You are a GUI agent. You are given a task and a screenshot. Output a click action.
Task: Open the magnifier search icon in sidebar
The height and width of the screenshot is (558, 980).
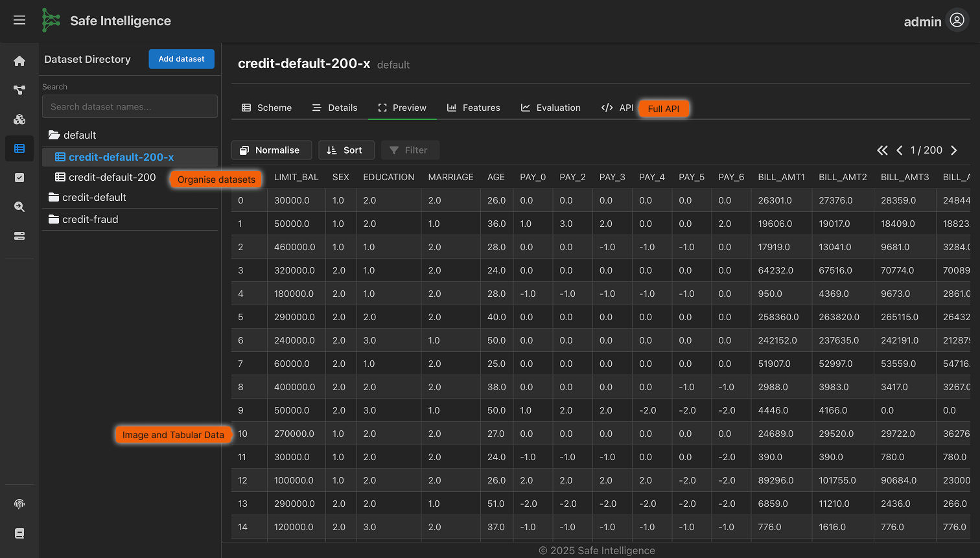pos(19,207)
